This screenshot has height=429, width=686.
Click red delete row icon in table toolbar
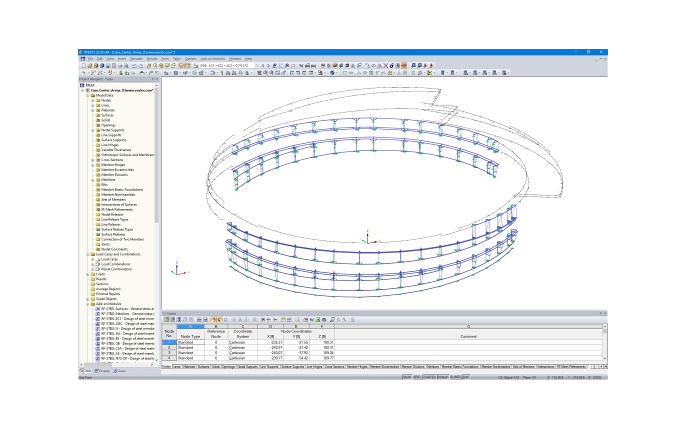click(263, 320)
